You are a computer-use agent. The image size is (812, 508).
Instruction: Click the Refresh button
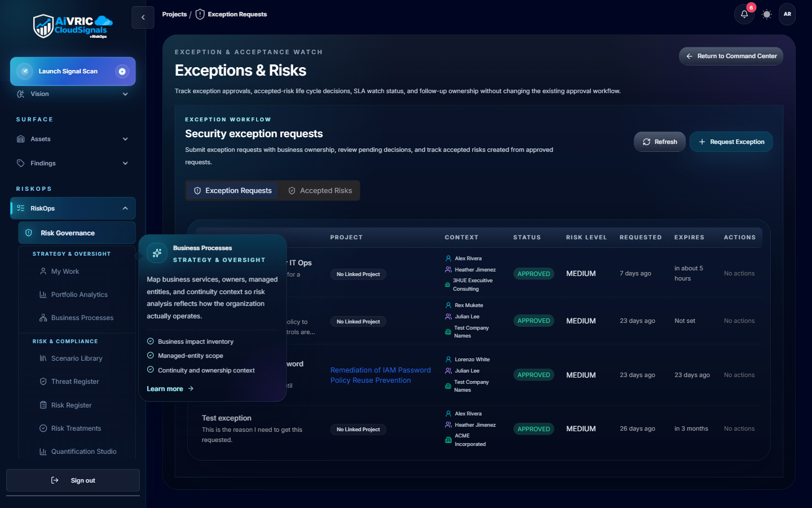tap(660, 142)
